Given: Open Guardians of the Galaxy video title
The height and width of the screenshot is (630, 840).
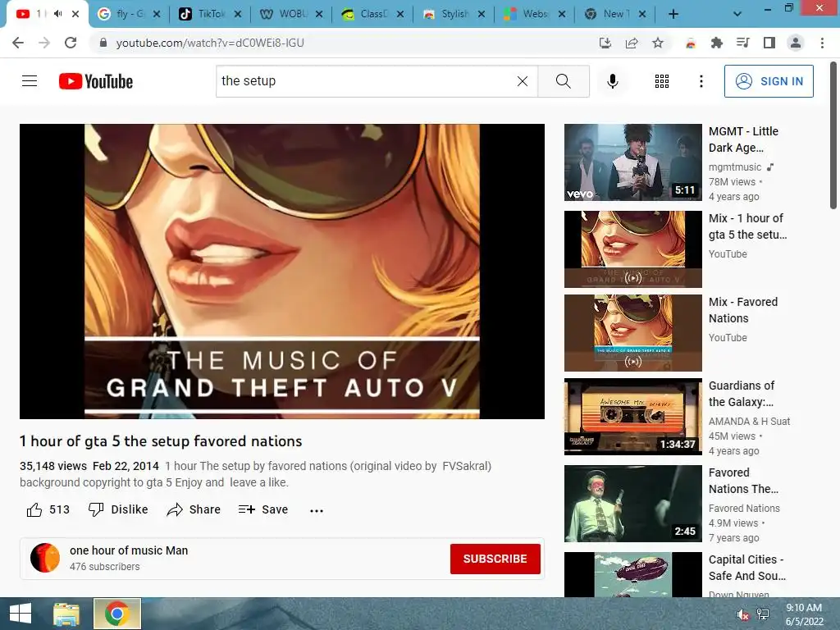Looking at the screenshot, I should point(742,394).
